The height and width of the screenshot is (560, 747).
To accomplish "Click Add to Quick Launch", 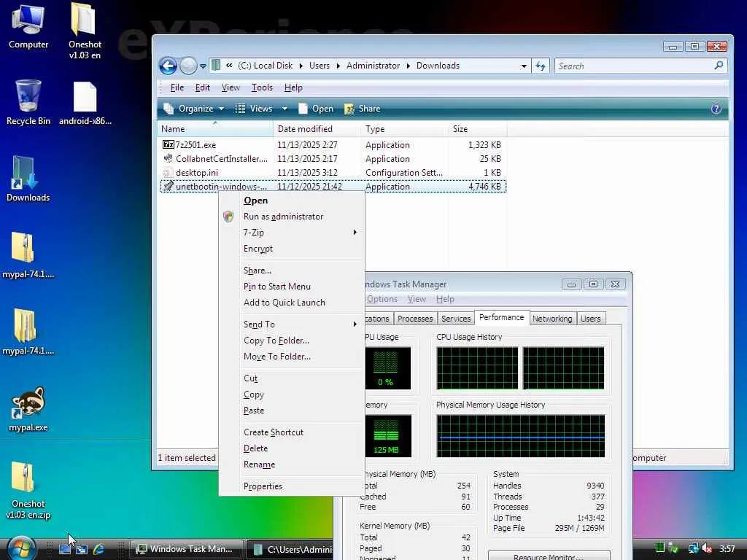I will pyautogui.click(x=292, y=303).
